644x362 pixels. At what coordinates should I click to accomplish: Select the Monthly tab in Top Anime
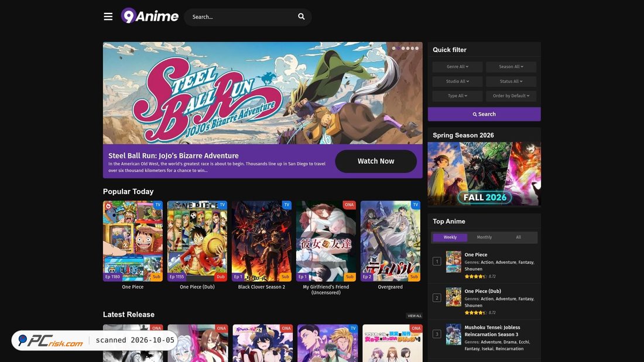click(x=484, y=237)
